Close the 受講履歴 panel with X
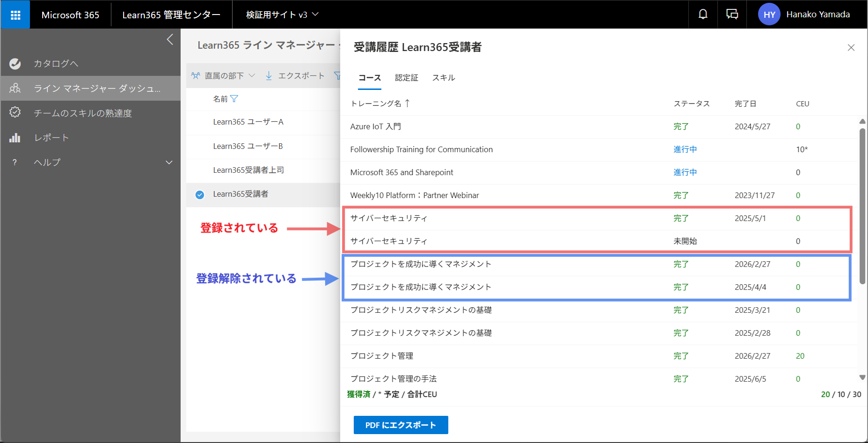Viewport: 868px width, 443px height. coord(851,48)
